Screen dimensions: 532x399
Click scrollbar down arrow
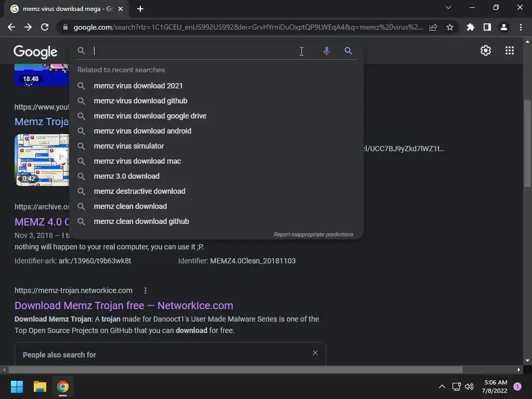[527, 361]
